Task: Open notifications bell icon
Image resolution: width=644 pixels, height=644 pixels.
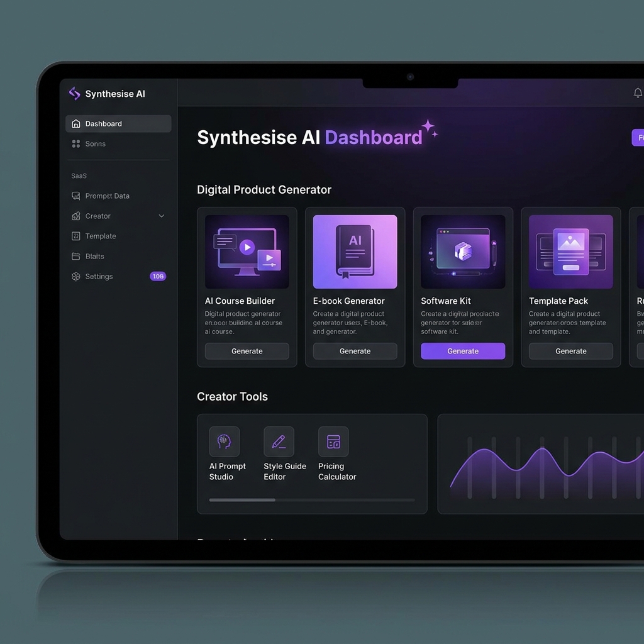Action: coord(638,93)
